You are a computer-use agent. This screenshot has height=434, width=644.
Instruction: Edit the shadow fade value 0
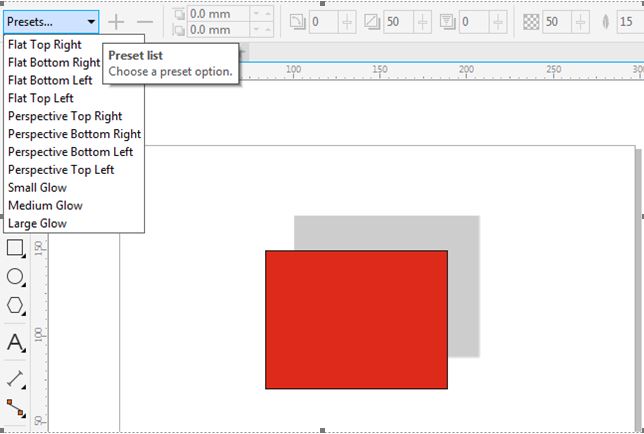474,22
